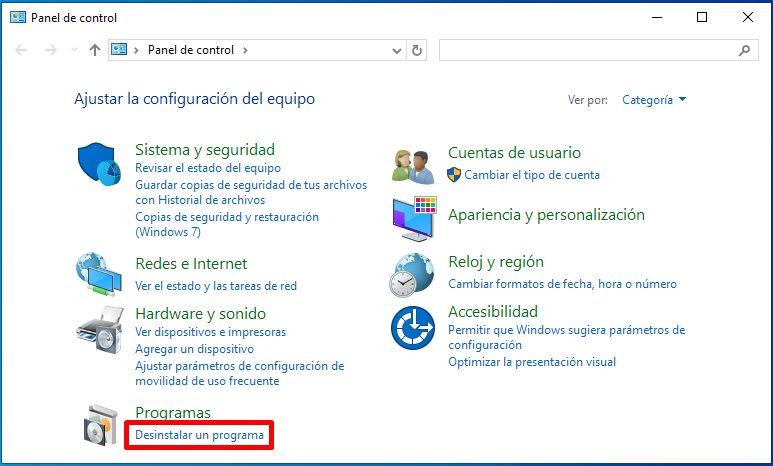Open Accesibilidad category heading
The image size is (773, 466).
(493, 312)
